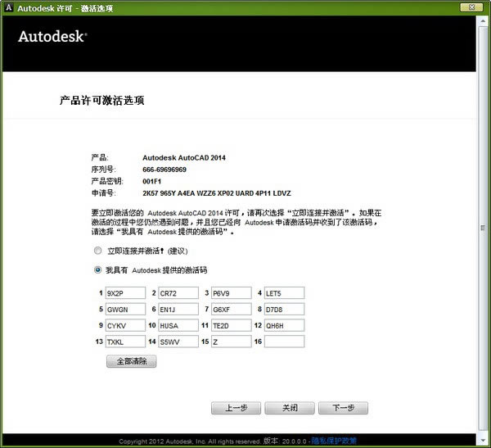Click the empty activation code field 16
Screen dimensions: 491x448
284,342
